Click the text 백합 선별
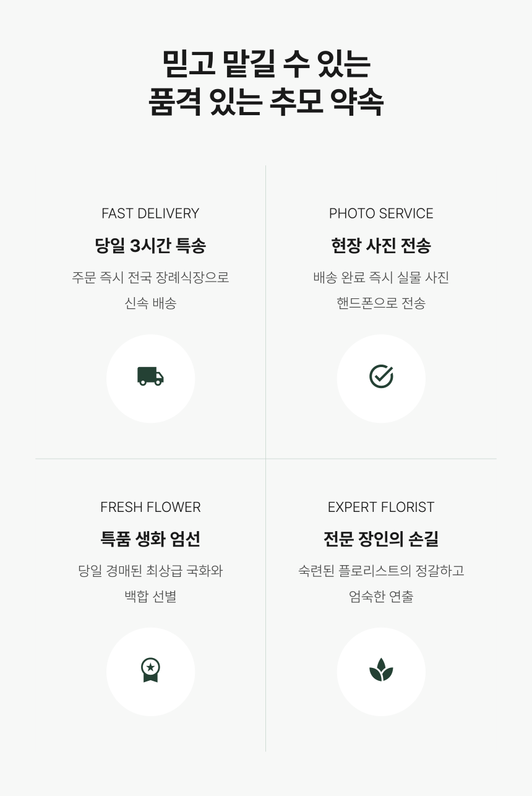This screenshot has width=532, height=796. pyautogui.click(x=150, y=597)
